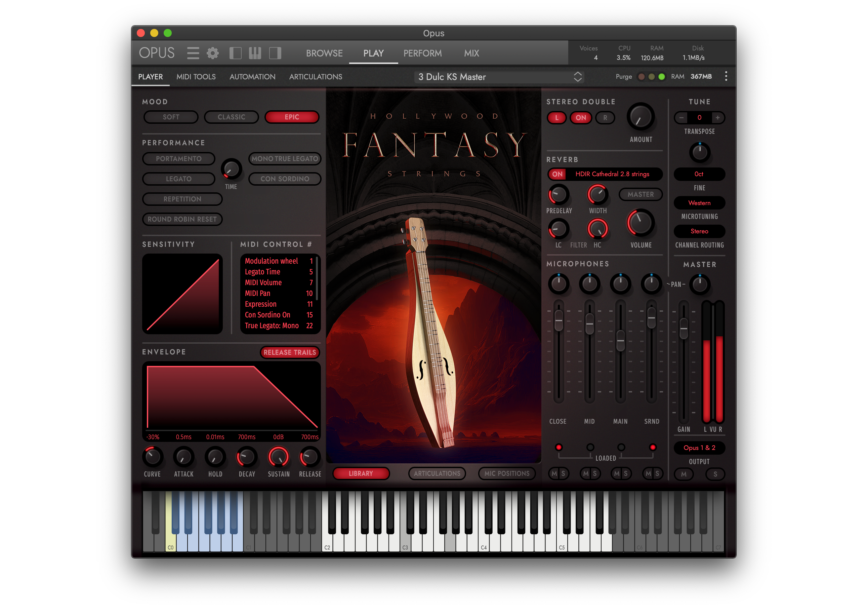Enable Con Sordino
The image size is (868, 608).
285,179
